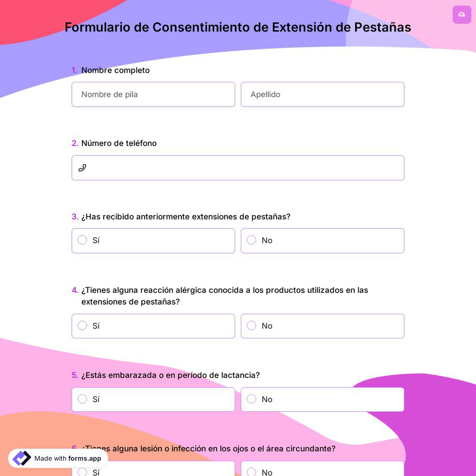Click the Nombre de pila input field
The width and height of the screenshot is (476, 476).
tap(153, 94)
